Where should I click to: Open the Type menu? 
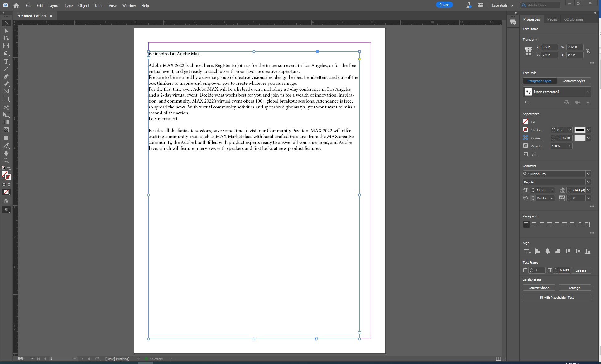pyautogui.click(x=69, y=5)
